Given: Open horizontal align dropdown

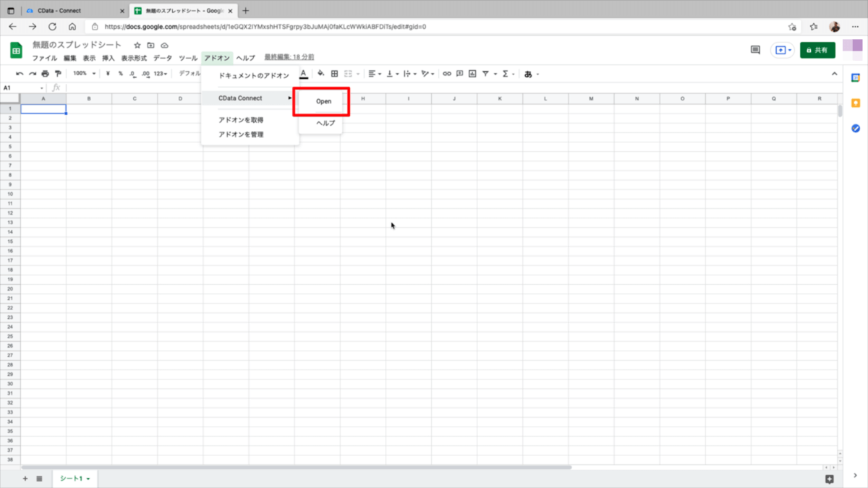Looking at the screenshot, I should pyautogui.click(x=374, y=74).
